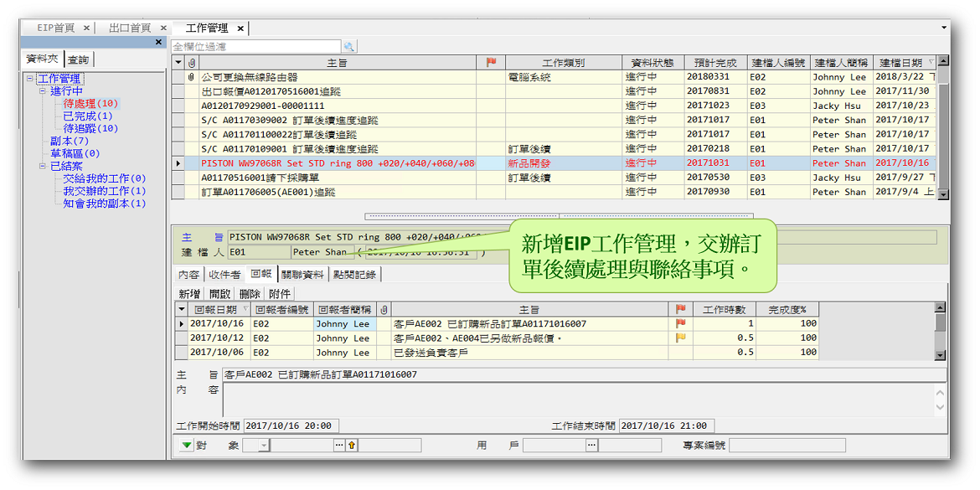Click the top grid vertical scrollbar down arrow
980x490 pixels.
pos(942,193)
